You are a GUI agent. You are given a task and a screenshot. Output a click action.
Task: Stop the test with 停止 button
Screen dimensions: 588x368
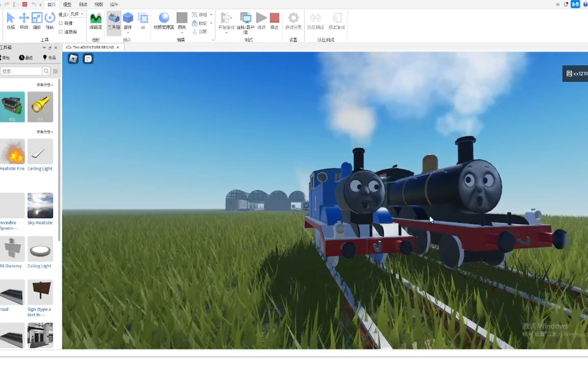pyautogui.click(x=275, y=21)
